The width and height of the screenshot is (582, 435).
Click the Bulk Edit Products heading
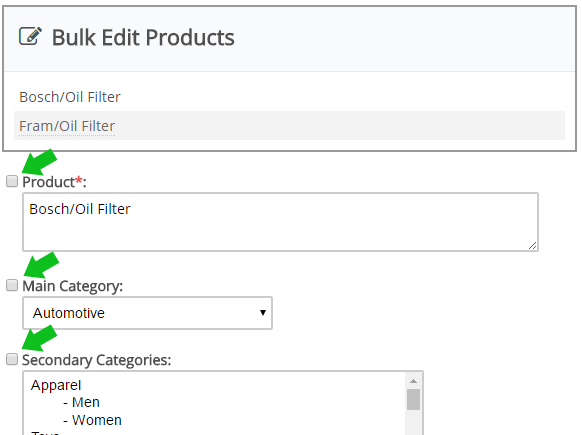pyautogui.click(x=143, y=37)
